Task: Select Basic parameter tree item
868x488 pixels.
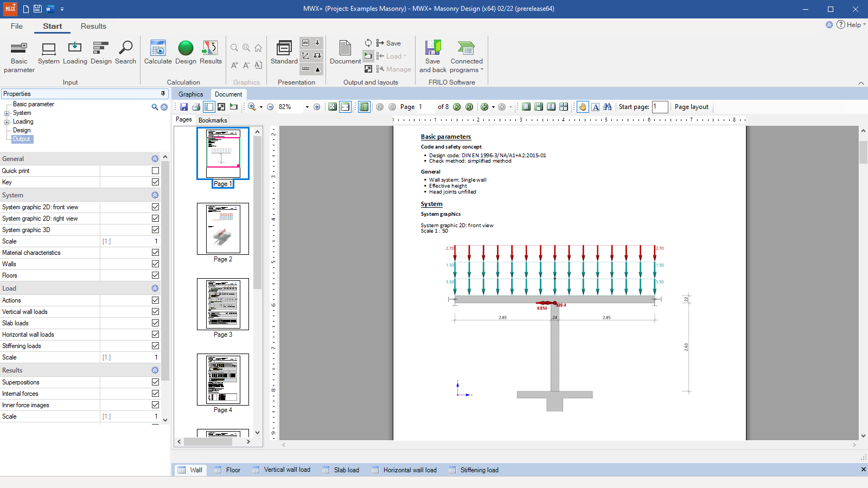Action: pos(34,104)
